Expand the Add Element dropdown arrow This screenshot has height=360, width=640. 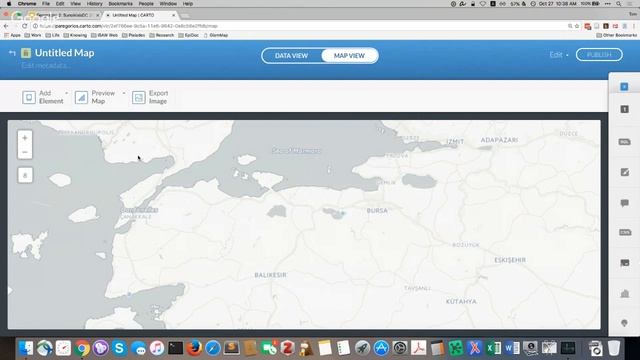(x=67, y=93)
